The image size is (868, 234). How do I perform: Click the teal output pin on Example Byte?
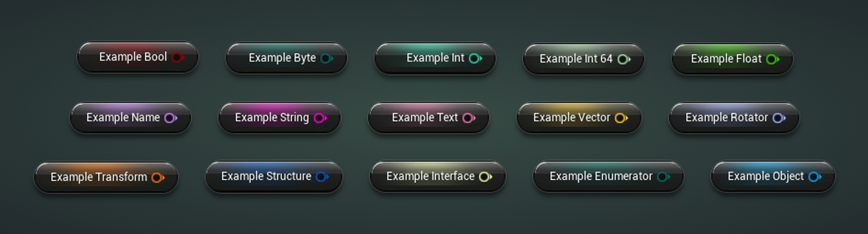click(326, 58)
